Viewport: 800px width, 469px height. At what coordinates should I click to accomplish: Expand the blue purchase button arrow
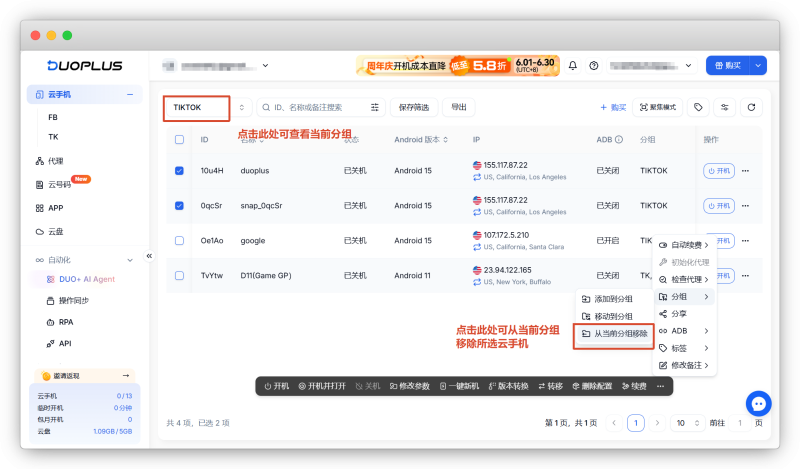coord(758,65)
